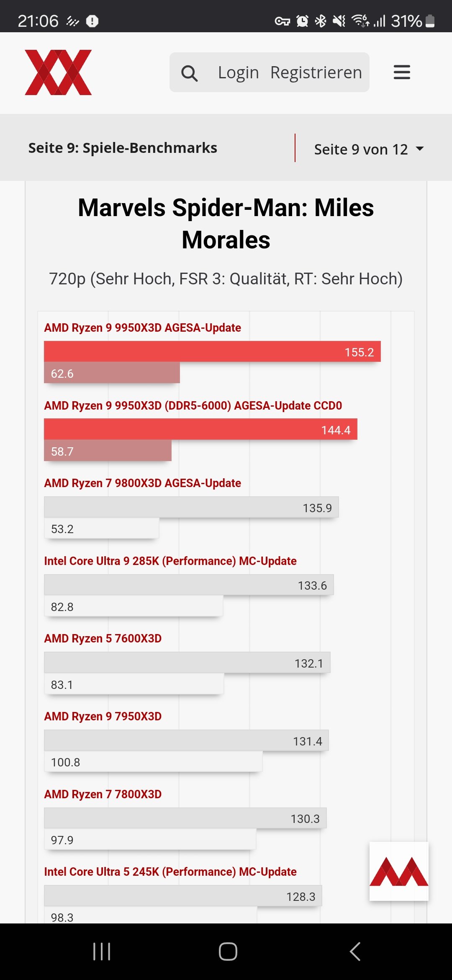
Task: Click the Login link
Action: [238, 72]
